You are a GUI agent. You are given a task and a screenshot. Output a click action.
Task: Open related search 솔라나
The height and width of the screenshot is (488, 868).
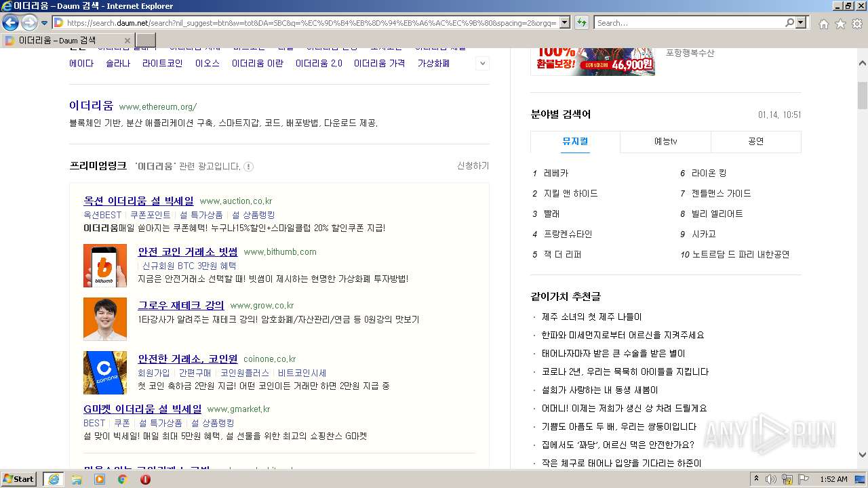pos(118,64)
